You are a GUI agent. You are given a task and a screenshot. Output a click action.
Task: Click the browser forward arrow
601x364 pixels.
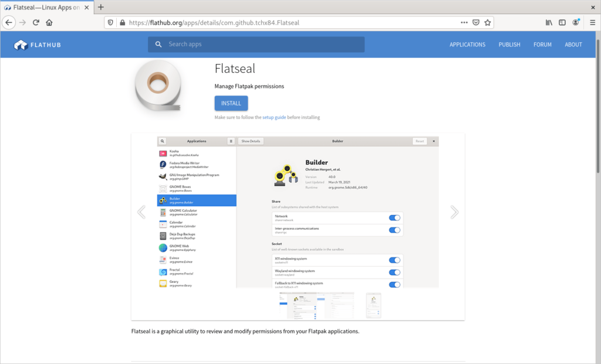tap(23, 23)
